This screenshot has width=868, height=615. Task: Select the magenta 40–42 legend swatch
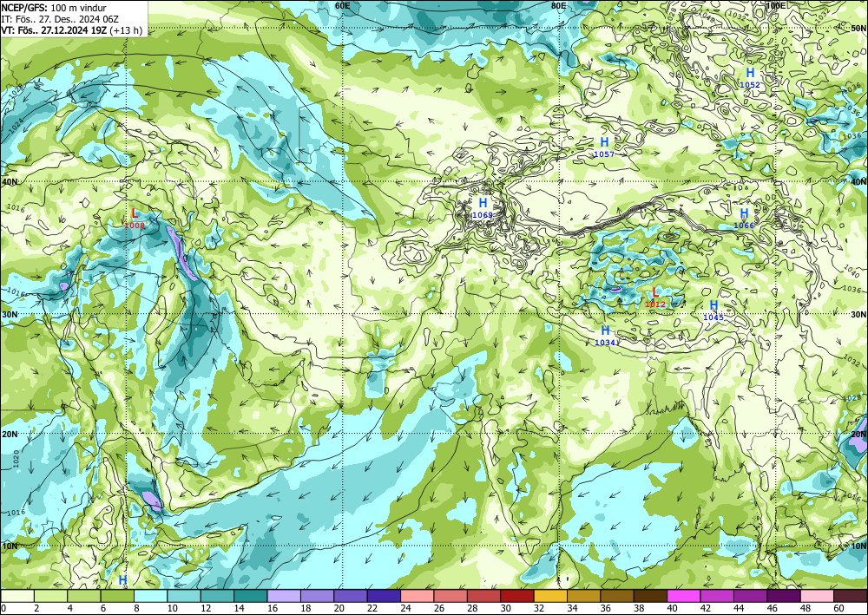click(x=684, y=596)
